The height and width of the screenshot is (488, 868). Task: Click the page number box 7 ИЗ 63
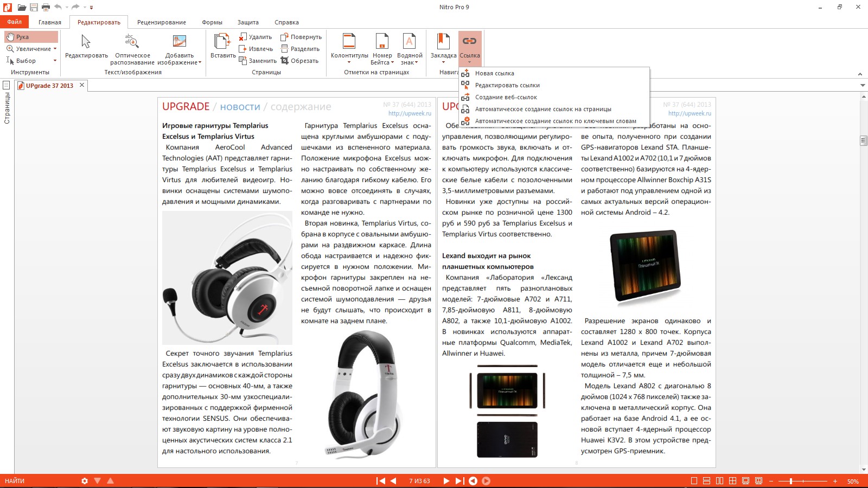(419, 481)
